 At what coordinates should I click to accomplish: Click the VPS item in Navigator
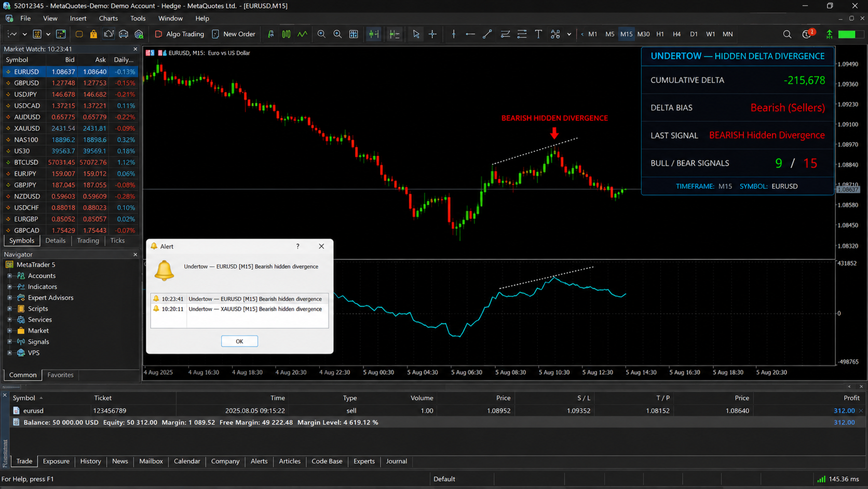(34, 353)
